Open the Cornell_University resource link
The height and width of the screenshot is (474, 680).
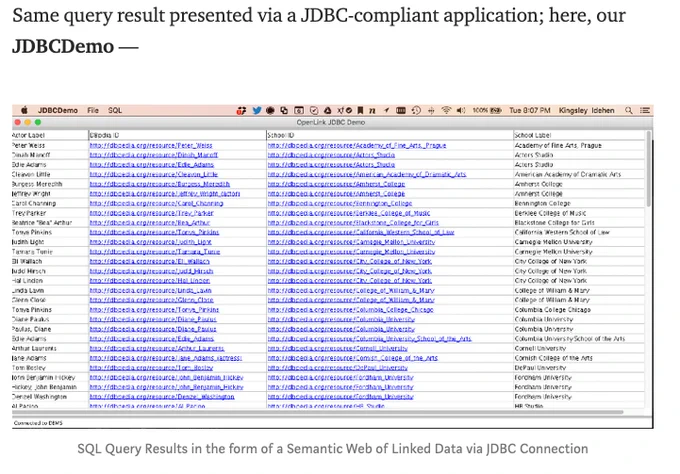[338, 349]
